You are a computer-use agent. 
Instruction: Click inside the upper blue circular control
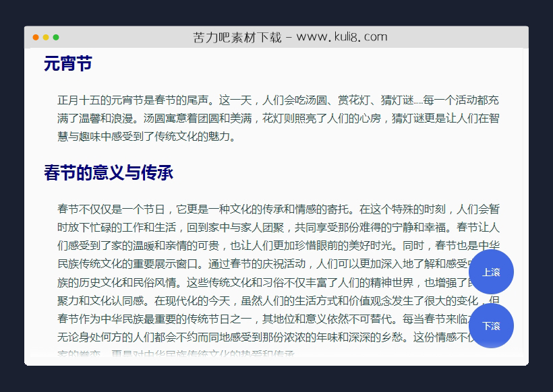tap(492, 271)
